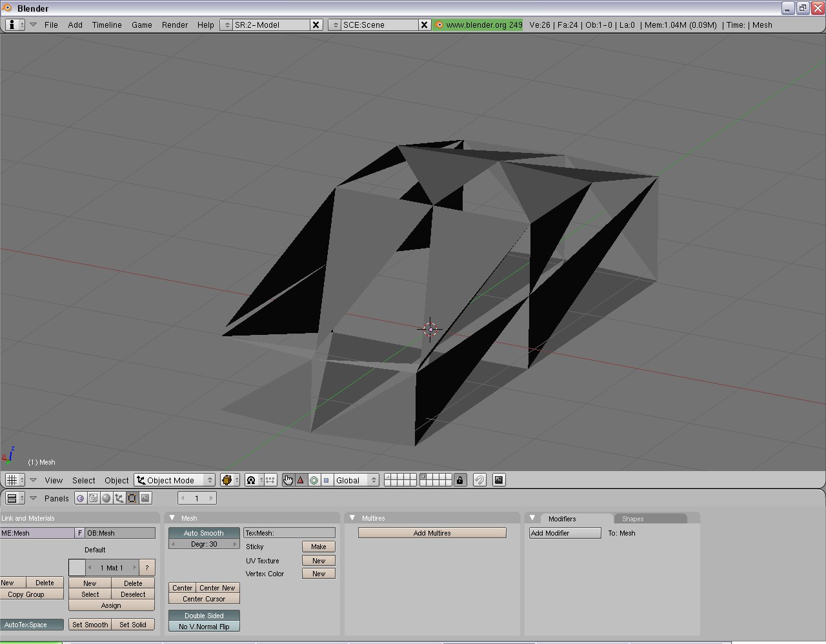Open the Shading context sphere icon
This screenshot has height=644, width=826.
106,498
